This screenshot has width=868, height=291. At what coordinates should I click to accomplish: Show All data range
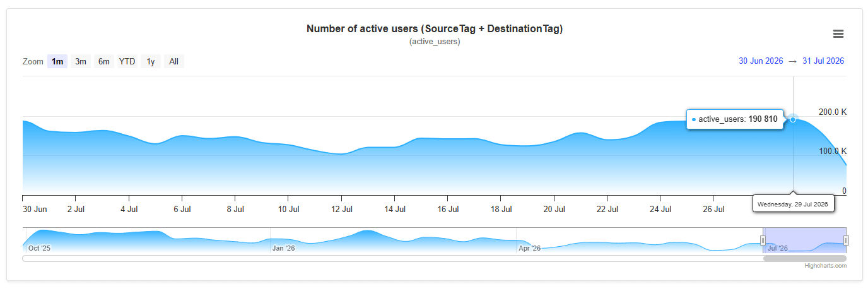point(174,61)
